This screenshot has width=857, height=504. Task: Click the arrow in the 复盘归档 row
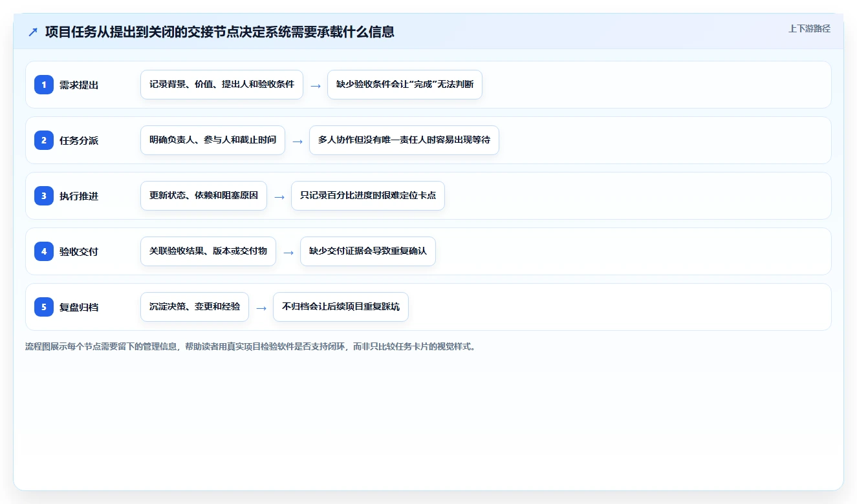coord(261,308)
